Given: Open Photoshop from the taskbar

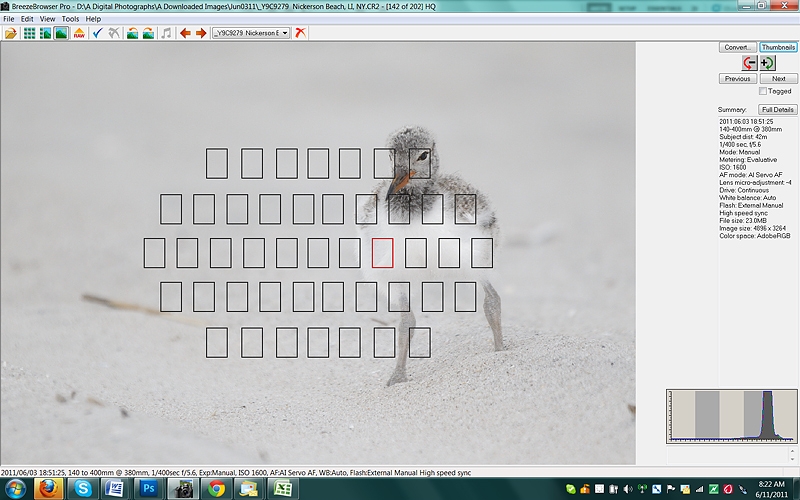Looking at the screenshot, I should (x=148, y=489).
